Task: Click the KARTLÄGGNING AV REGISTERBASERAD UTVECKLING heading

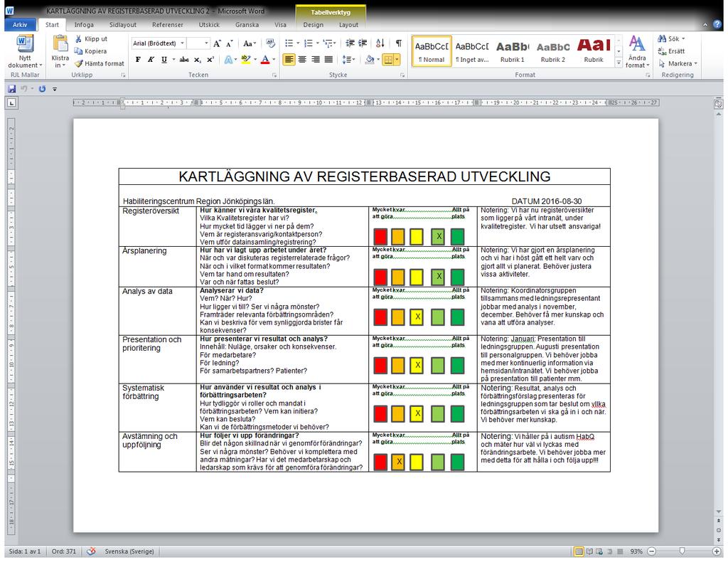Action: 365,176
